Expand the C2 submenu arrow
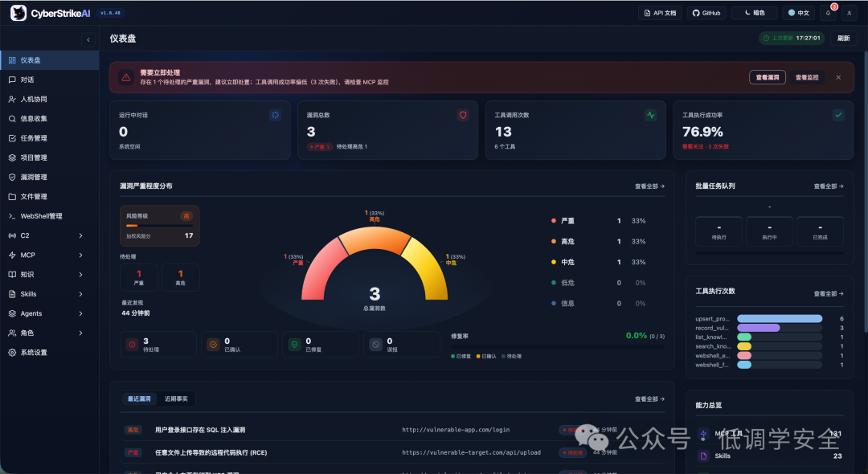Screen dimensions: 868x474 tap(81, 235)
